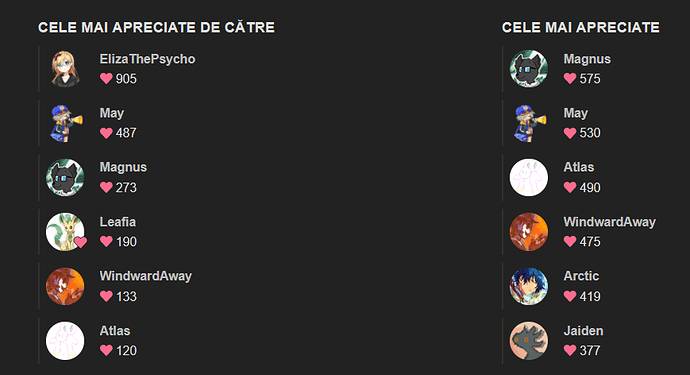Click May's avatar showing 530 likes

(x=529, y=123)
